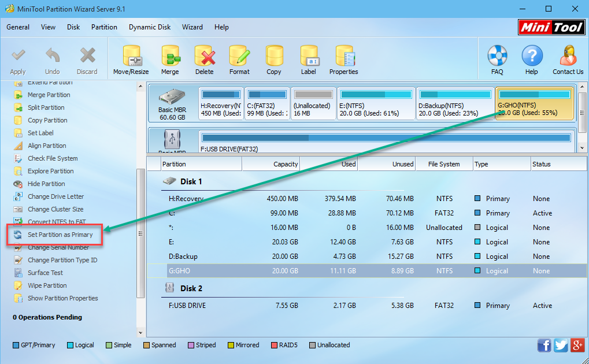Click Explore Partition action
The width and height of the screenshot is (589, 364).
[51, 171]
